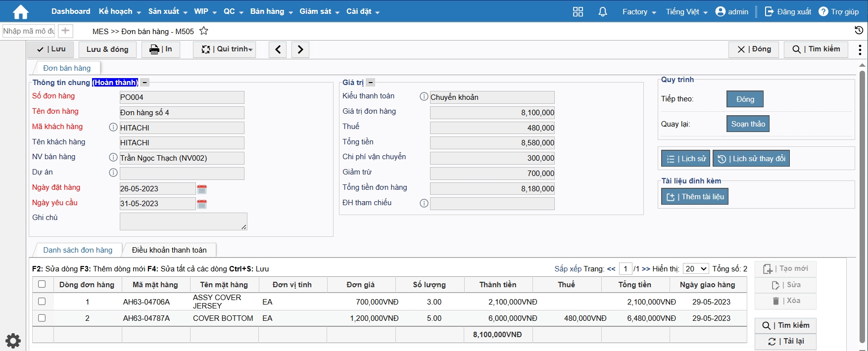868x351 pixels.
Task: Toggle the select-all rows checkbox
Action: coord(42,284)
